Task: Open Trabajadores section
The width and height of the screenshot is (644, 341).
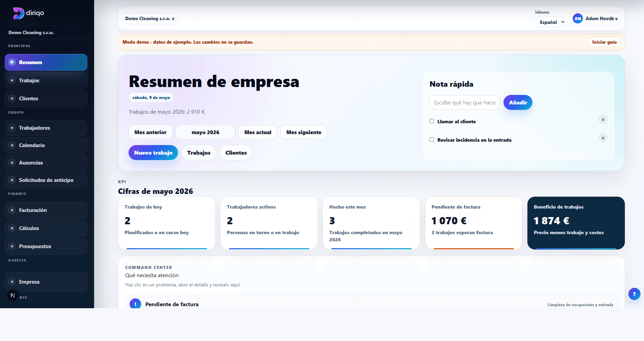Action: coord(46,128)
